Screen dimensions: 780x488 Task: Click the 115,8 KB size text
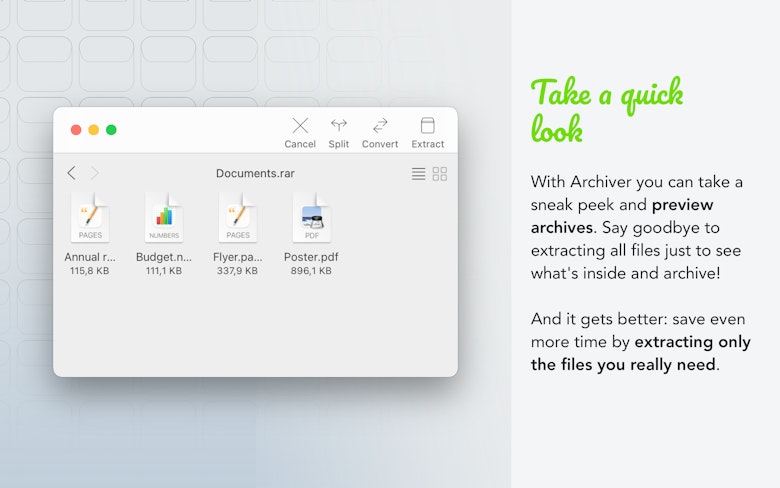90,271
